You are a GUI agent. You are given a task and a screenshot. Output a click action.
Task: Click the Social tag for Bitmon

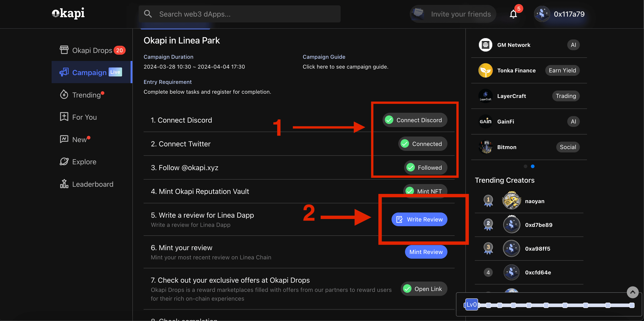tap(568, 147)
